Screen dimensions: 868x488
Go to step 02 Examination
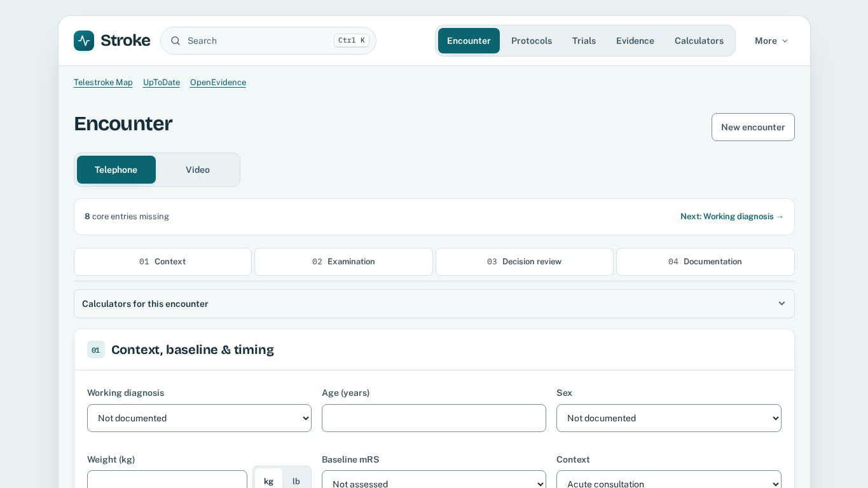343,262
